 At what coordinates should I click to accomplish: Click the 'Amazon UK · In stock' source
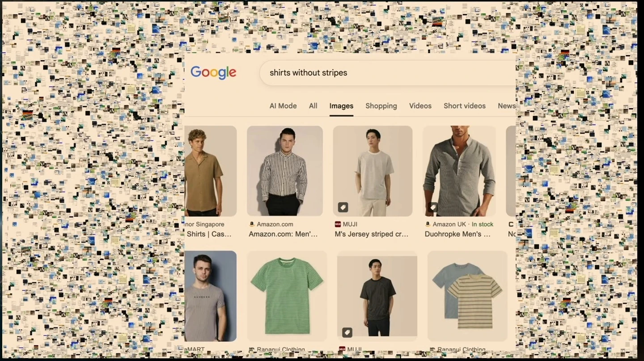(463, 224)
